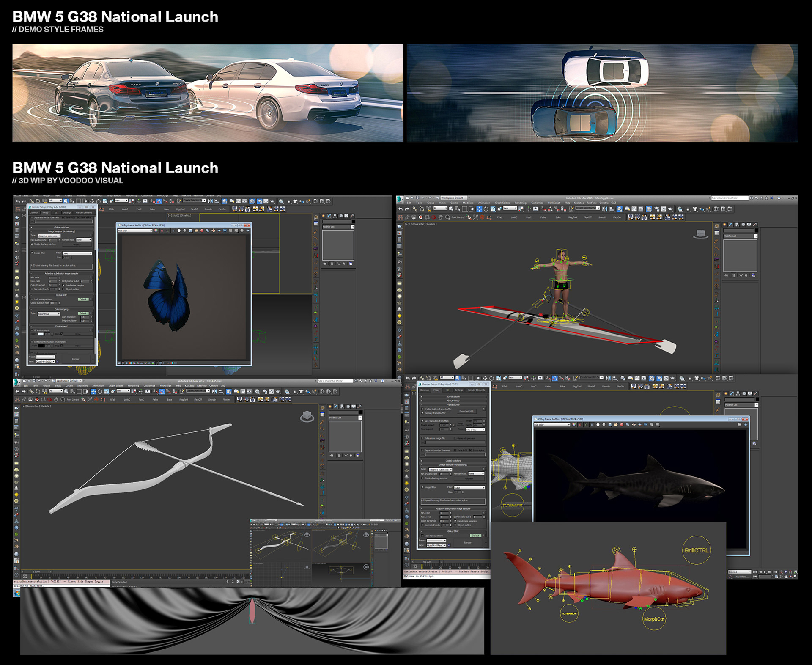Expand Global switches rollout in shark Render Setup
812x665 pixels.
pos(453,461)
